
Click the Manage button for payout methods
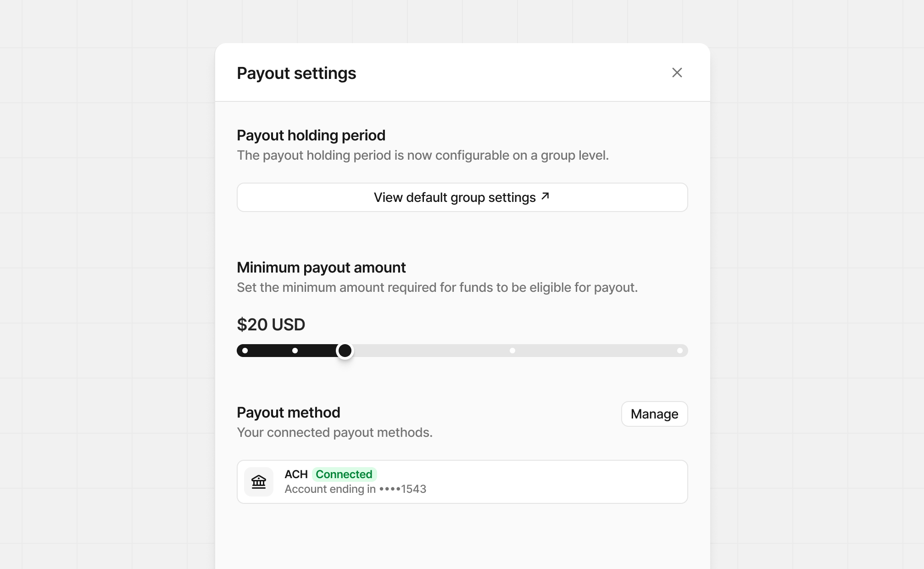pyautogui.click(x=654, y=413)
